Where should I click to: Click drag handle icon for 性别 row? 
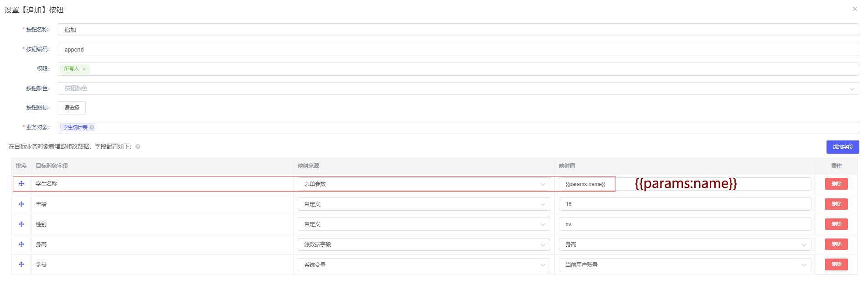(21, 224)
